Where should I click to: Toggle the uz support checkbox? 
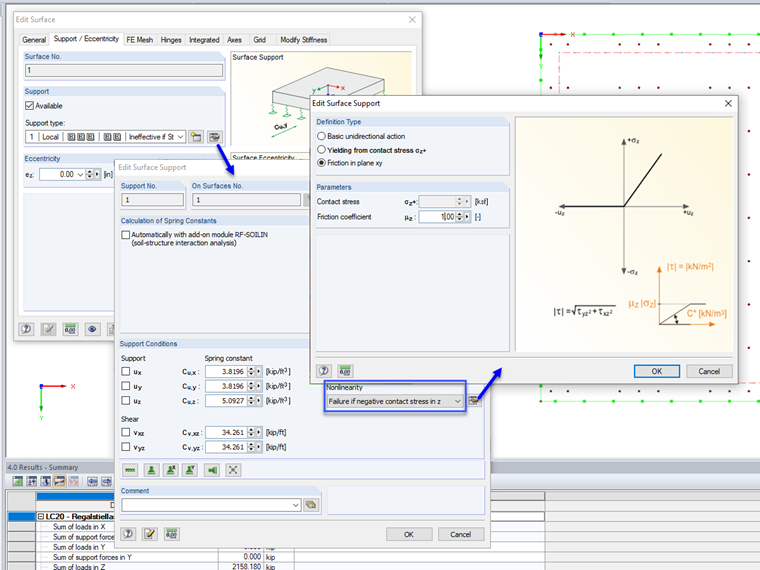[126, 400]
